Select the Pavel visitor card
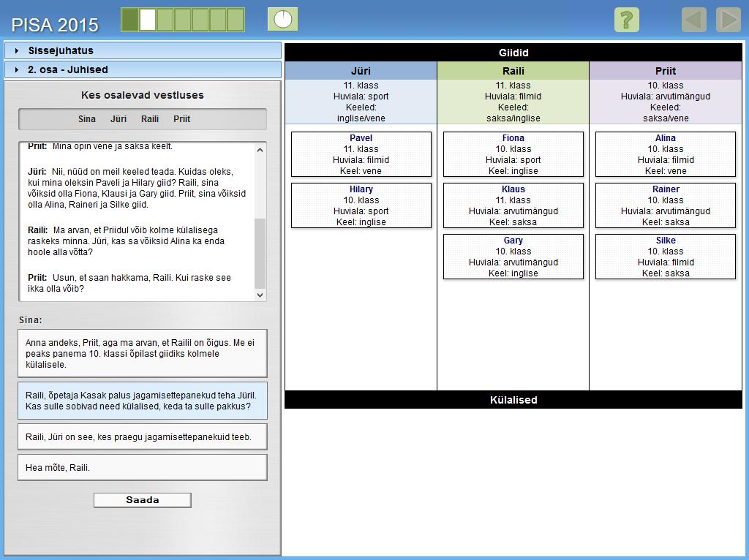749x560 pixels. tap(361, 154)
